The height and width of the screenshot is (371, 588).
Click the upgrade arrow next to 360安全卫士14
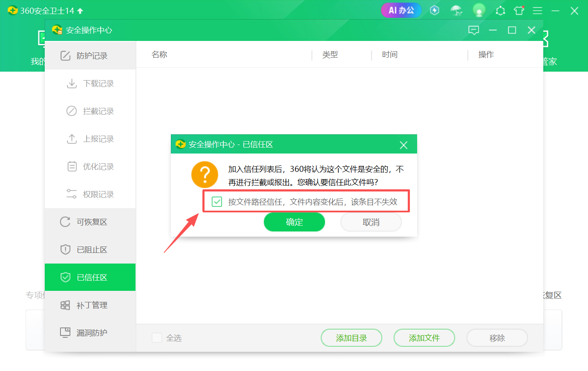[80, 11]
